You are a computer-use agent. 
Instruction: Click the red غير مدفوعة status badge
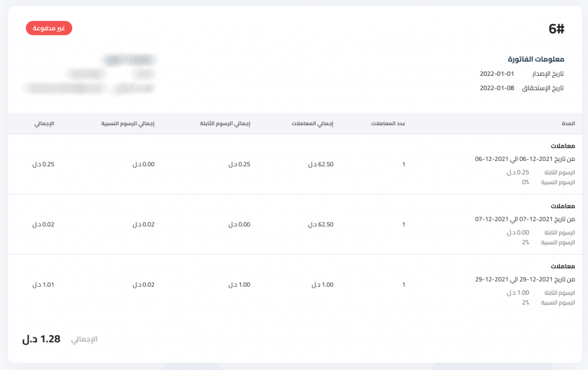[49, 28]
